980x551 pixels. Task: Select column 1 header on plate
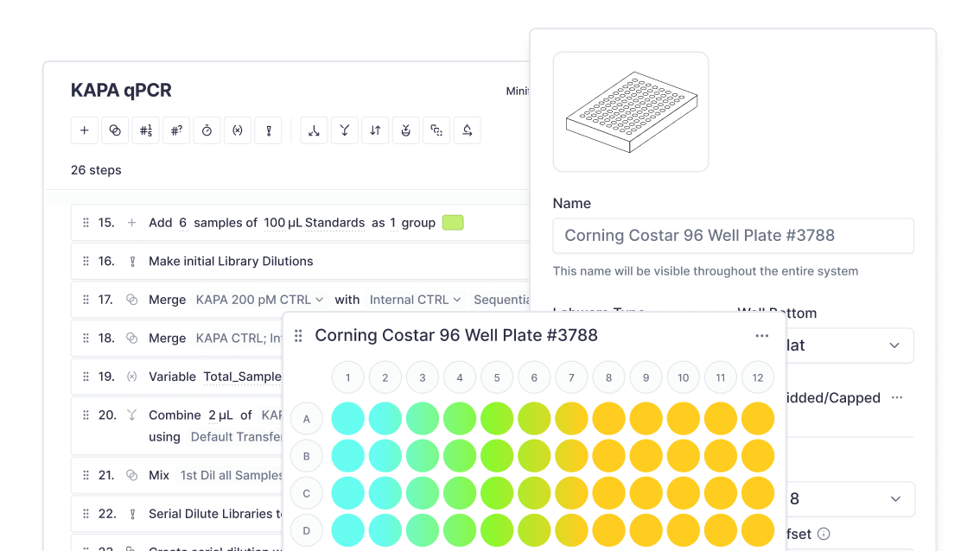[347, 377]
